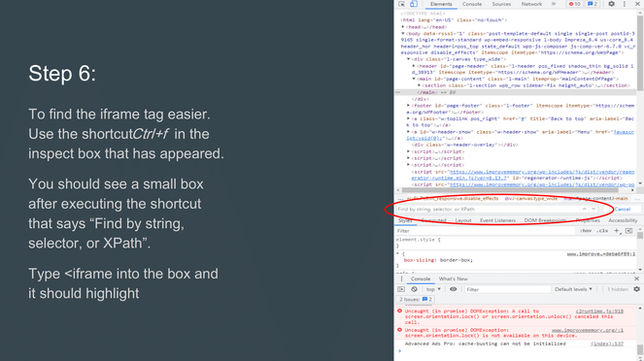Viewport: 644px width, 361px height.
Task: Click the box-sizing border-box declaration
Action: coord(438,260)
